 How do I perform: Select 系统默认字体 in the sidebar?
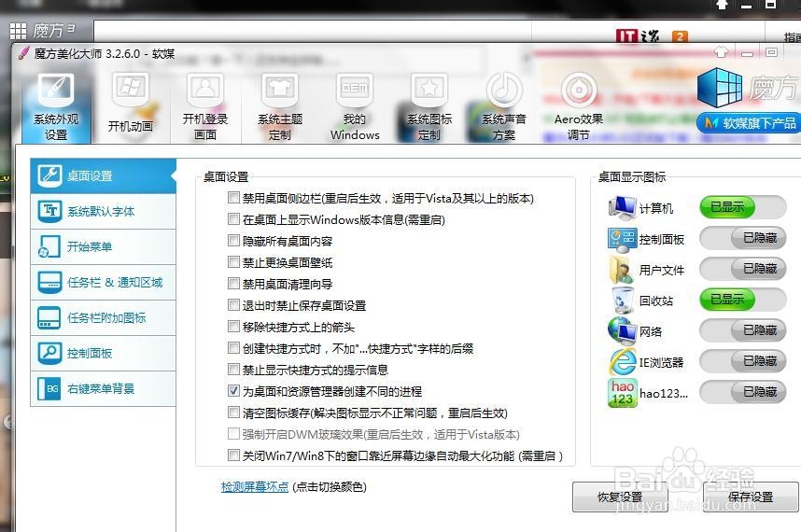[x=103, y=211]
